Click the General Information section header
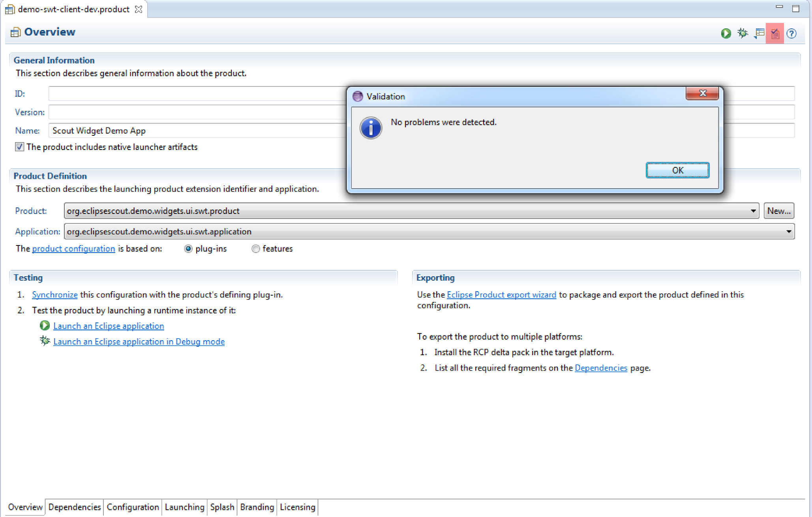812x517 pixels. pos(54,60)
